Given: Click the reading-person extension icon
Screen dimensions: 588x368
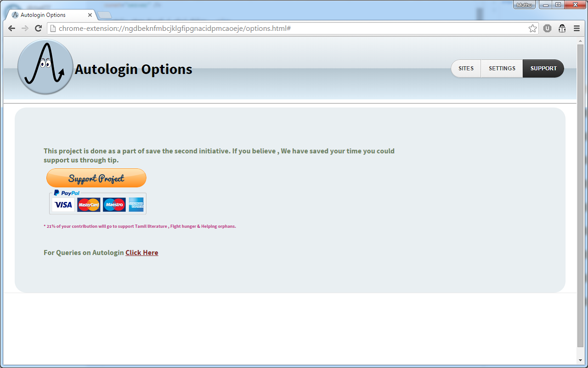Looking at the screenshot, I should (562, 28).
